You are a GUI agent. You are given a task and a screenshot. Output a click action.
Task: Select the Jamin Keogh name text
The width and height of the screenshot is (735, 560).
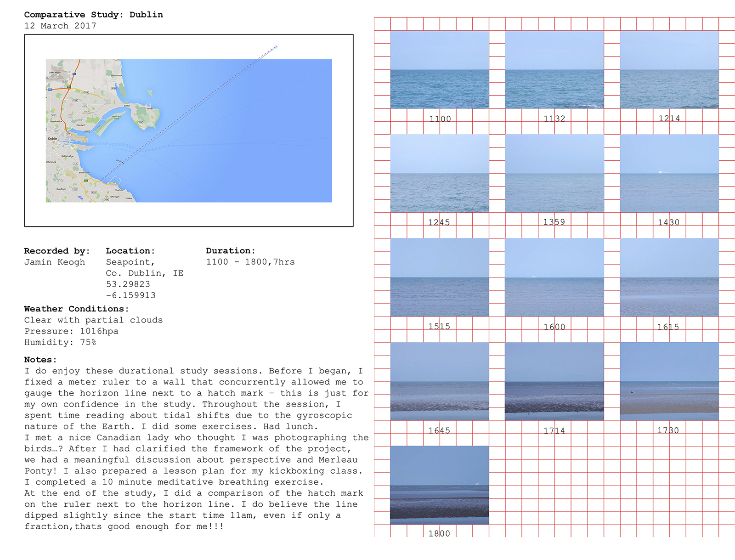(x=55, y=262)
